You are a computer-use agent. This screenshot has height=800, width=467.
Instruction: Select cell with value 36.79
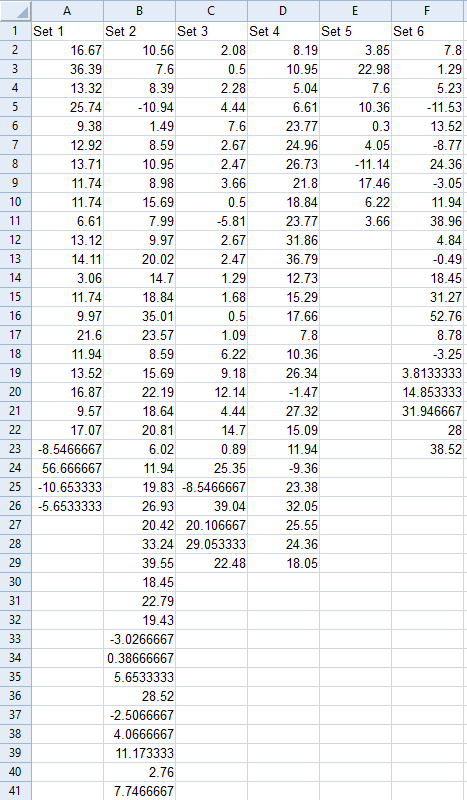(283, 259)
